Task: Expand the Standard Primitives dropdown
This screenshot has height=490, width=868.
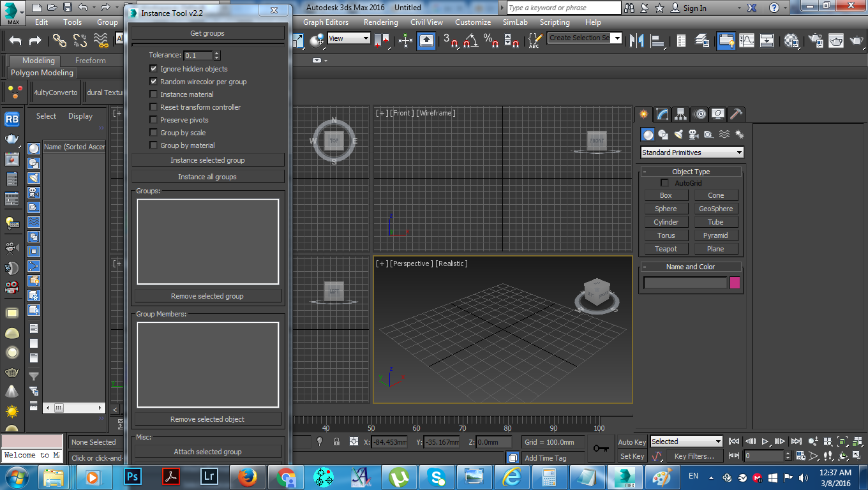Action: (x=739, y=152)
